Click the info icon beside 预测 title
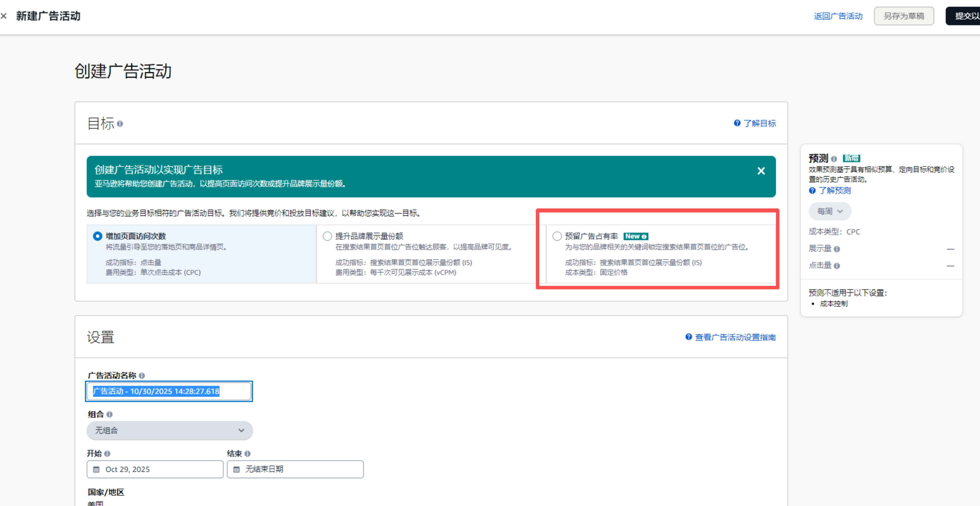The width and height of the screenshot is (980, 506). point(834,159)
